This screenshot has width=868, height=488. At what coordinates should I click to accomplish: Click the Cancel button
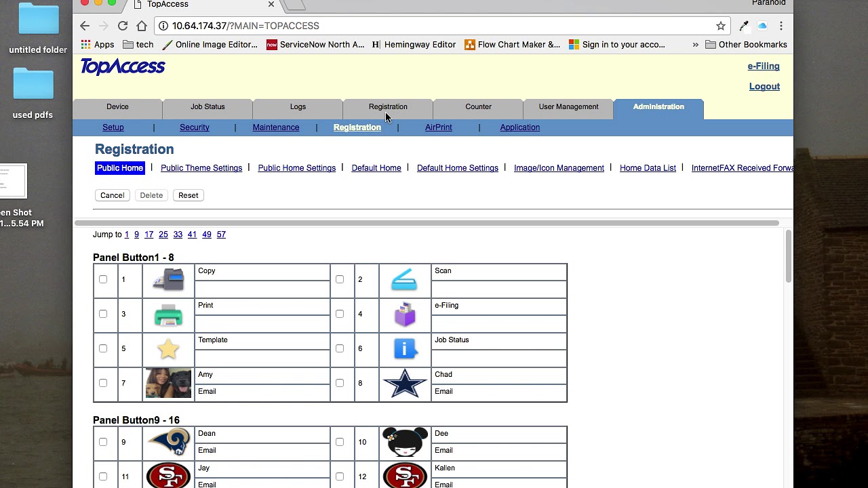(113, 195)
